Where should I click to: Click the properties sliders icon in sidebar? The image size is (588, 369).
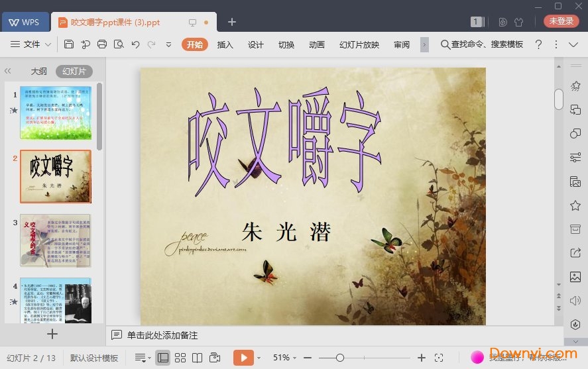(575, 158)
